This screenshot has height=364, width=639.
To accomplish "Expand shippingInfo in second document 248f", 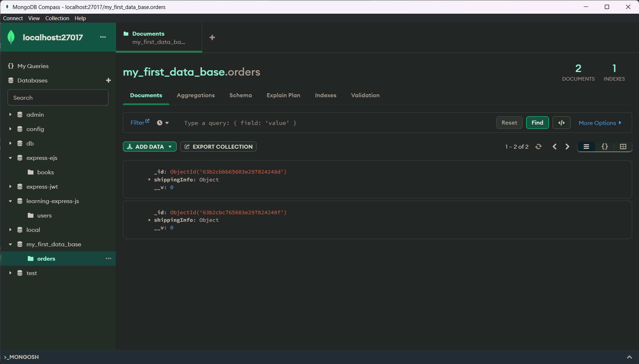I will [x=150, y=220].
